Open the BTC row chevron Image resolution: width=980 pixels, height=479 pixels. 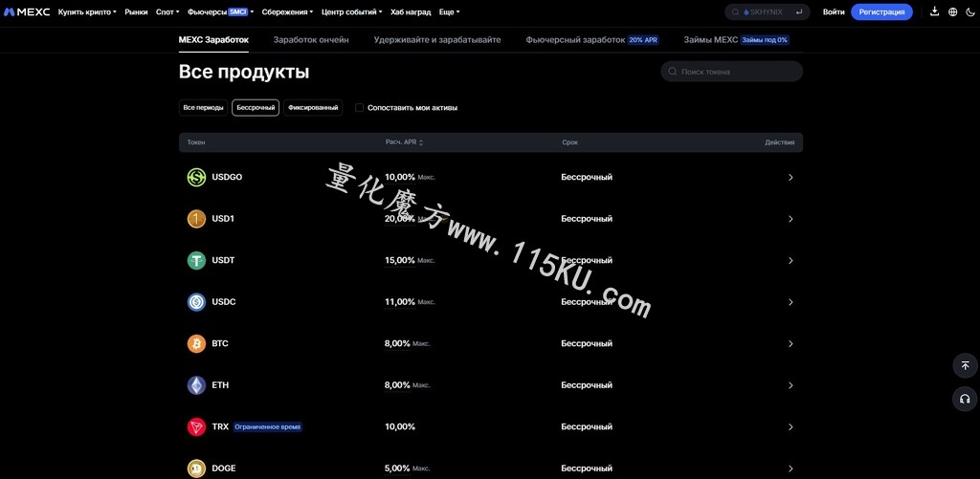[791, 343]
